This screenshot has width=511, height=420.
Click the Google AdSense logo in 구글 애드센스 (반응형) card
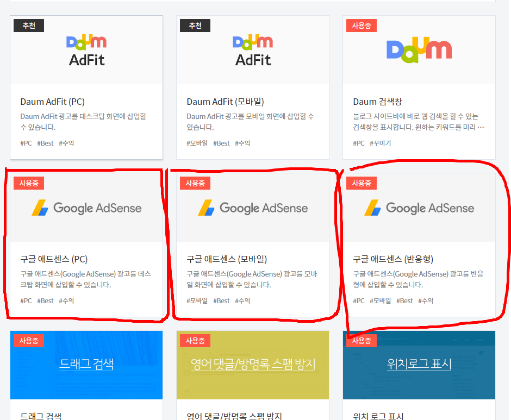(x=419, y=208)
